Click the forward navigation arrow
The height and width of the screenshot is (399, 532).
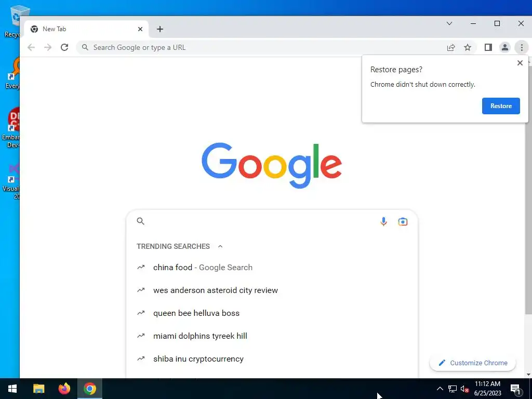pos(48,47)
